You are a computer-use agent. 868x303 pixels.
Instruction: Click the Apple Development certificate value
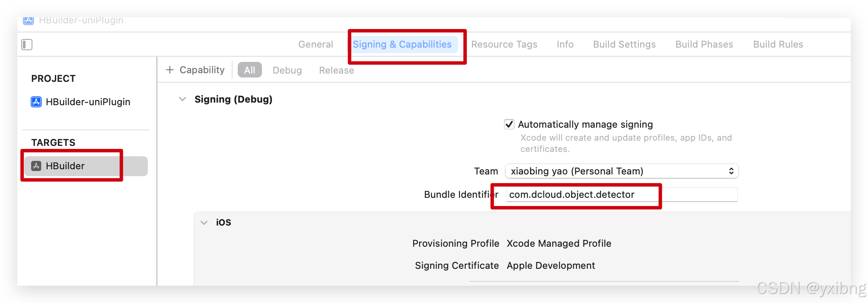click(551, 265)
